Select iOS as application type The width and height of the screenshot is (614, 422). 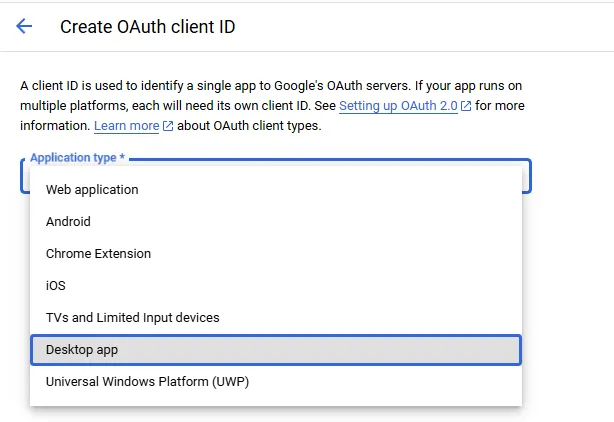pos(276,286)
